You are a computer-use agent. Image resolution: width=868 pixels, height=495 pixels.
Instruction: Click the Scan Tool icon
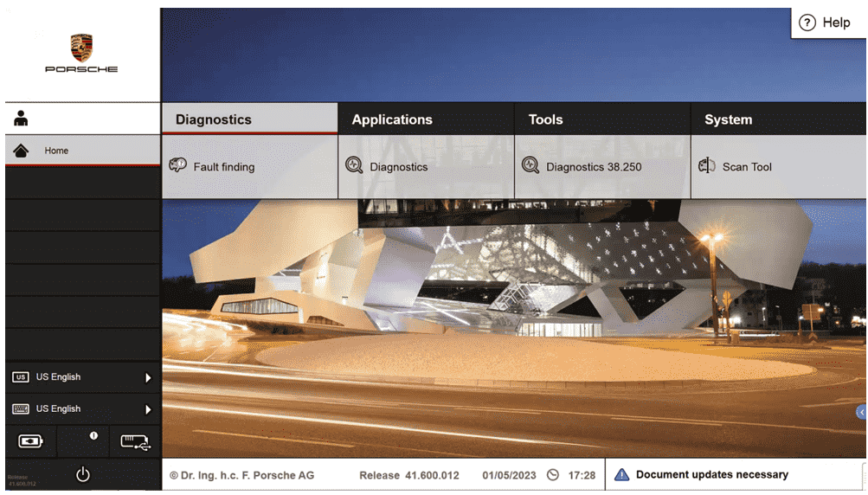pyautogui.click(x=707, y=165)
